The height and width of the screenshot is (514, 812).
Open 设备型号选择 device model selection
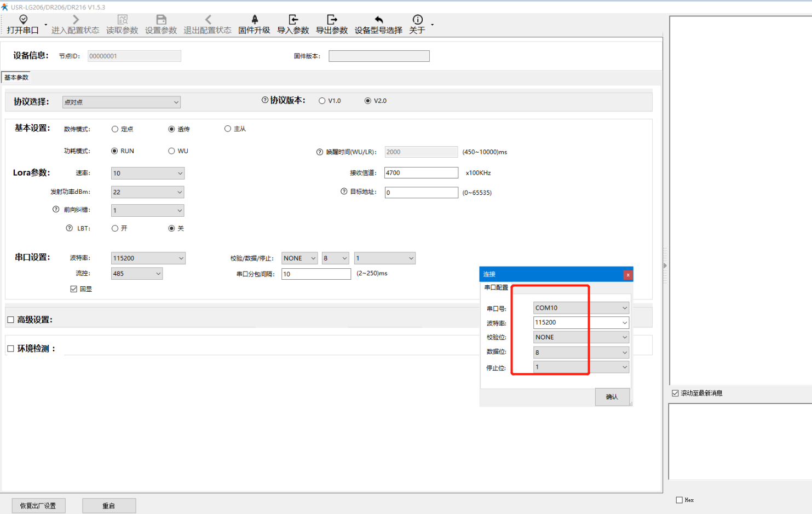point(378,20)
